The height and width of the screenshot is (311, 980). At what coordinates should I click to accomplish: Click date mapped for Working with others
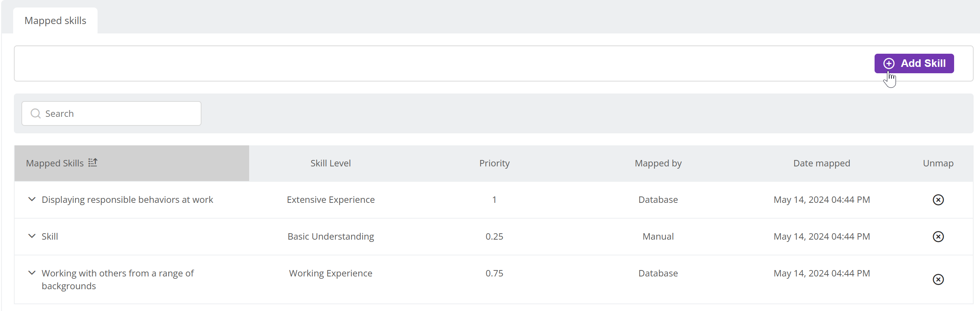coord(821,273)
